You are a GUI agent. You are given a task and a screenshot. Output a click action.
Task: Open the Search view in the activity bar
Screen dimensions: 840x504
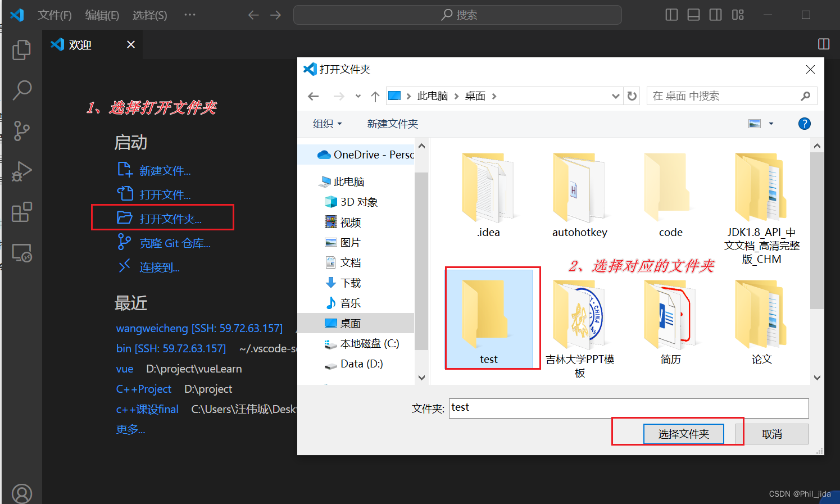pos(21,90)
